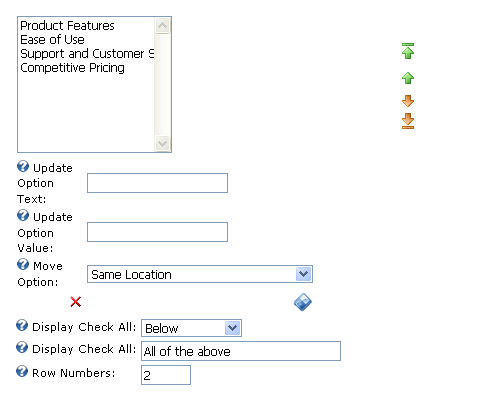Open help icon beside Move Option
481x410 pixels.
click(23, 264)
